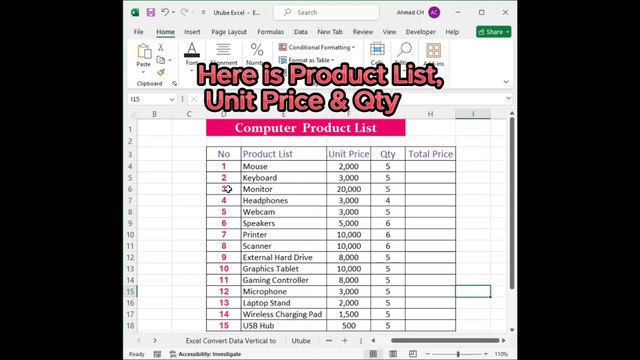Click the Undo arrow icon

165,12
